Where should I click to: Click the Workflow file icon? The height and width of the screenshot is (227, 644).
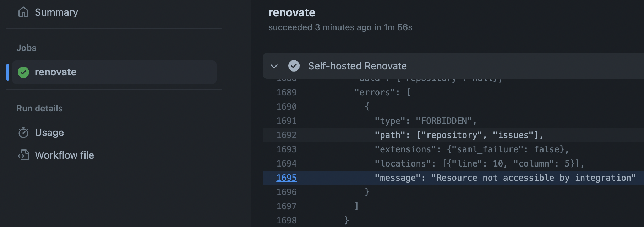(x=23, y=155)
